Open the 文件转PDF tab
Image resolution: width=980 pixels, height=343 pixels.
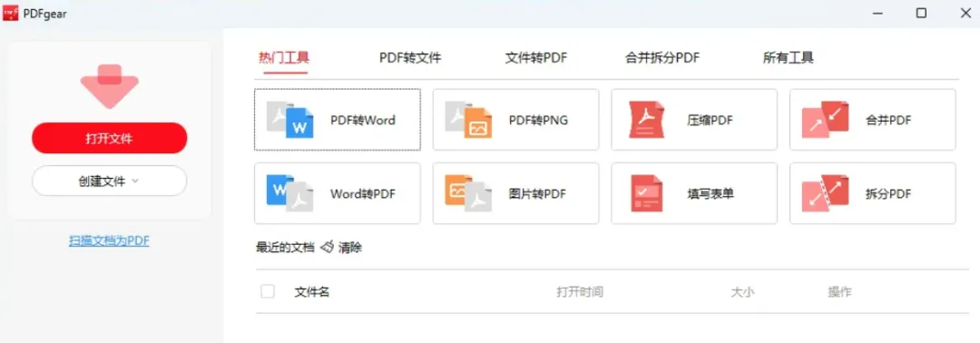(x=536, y=58)
